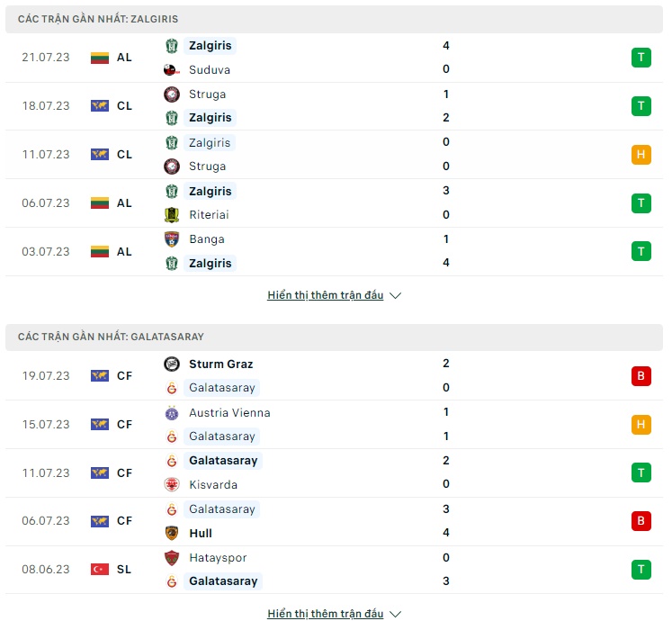672x621 pixels.
Task: Expand more Galatasaray matches with chevron
Action: [396, 614]
